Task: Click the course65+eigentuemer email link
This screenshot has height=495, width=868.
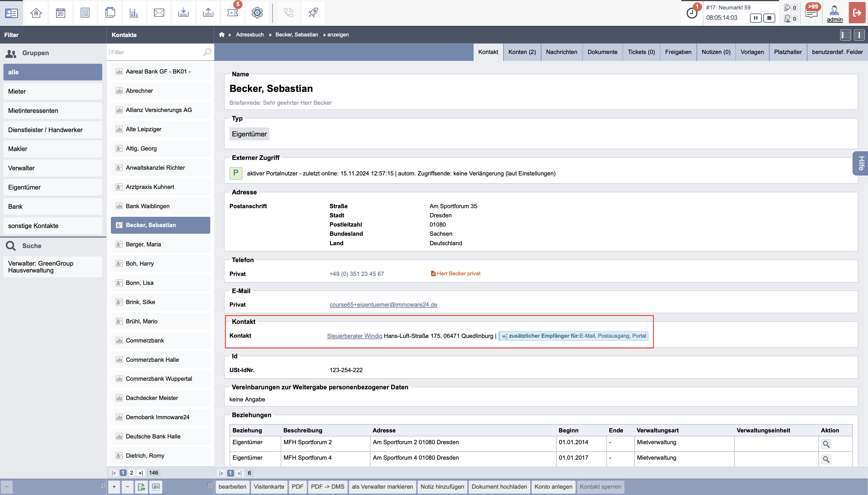Action: coord(383,305)
